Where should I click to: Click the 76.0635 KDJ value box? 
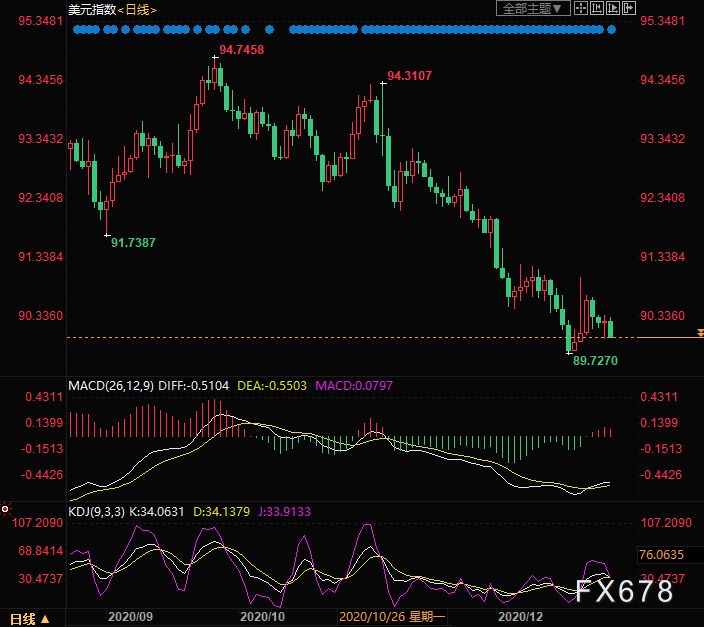coord(661,555)
